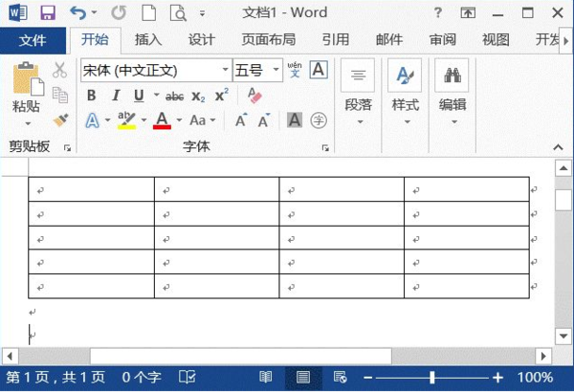Open Font dialog launcher in 字体 group
Image resolution: width=574 pixels, height=392 pixels.
[x=325, y=148]
